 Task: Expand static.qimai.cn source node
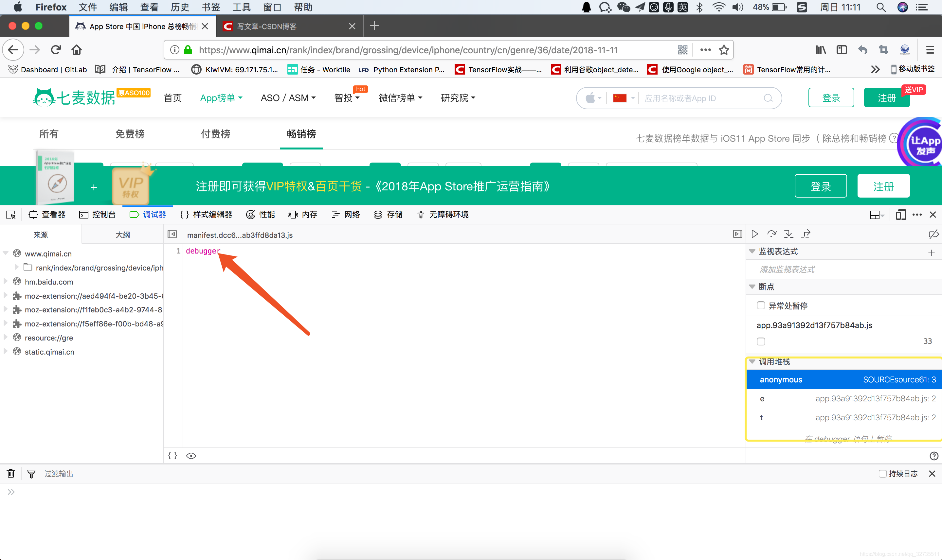[x=6, y=351]
